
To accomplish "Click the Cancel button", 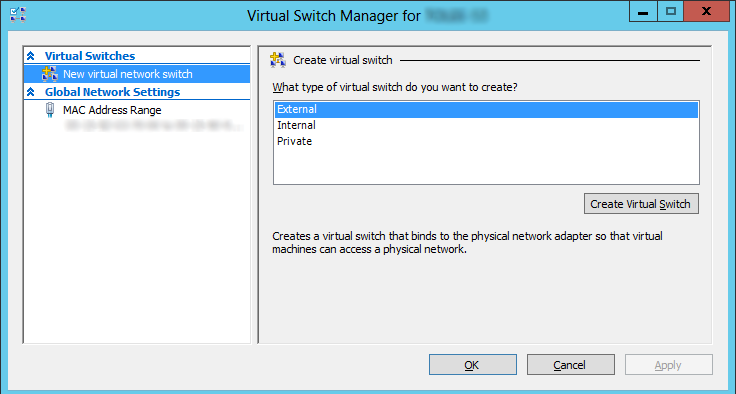I will pos(571,365).
